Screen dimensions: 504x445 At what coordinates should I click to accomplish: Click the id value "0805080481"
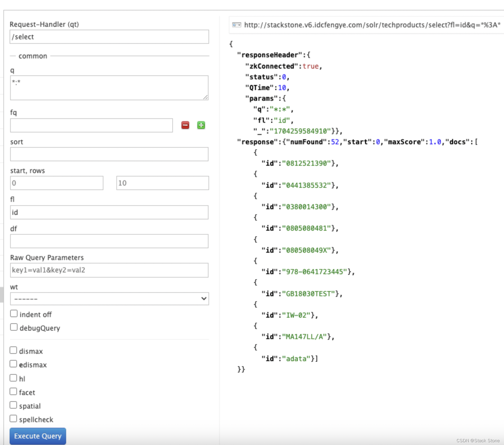[307, 228]
